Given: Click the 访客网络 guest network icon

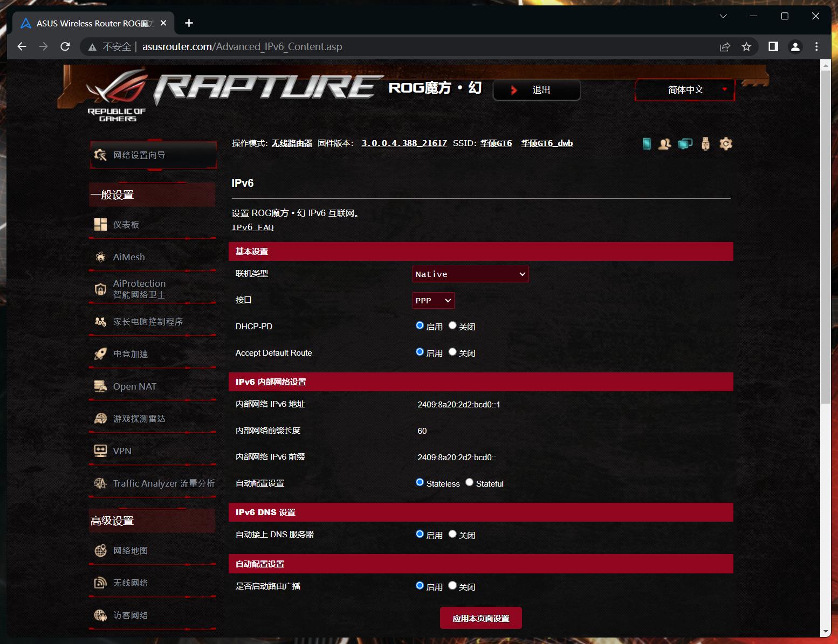Looking at the screenshot, I should point(100,615).
